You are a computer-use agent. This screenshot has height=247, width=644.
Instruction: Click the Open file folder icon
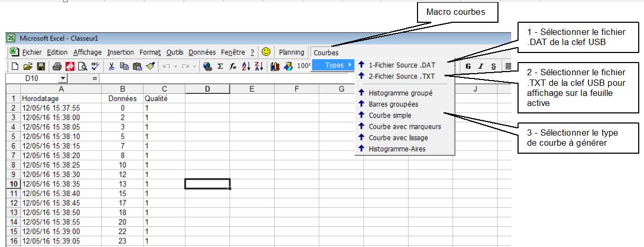point(27,66)
